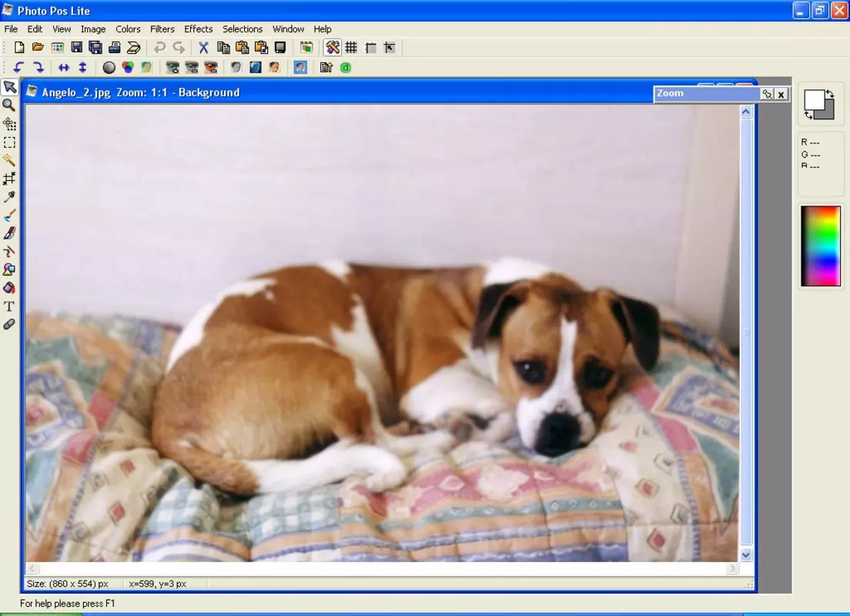Pick a color from rainbow palette

point(821,246)
